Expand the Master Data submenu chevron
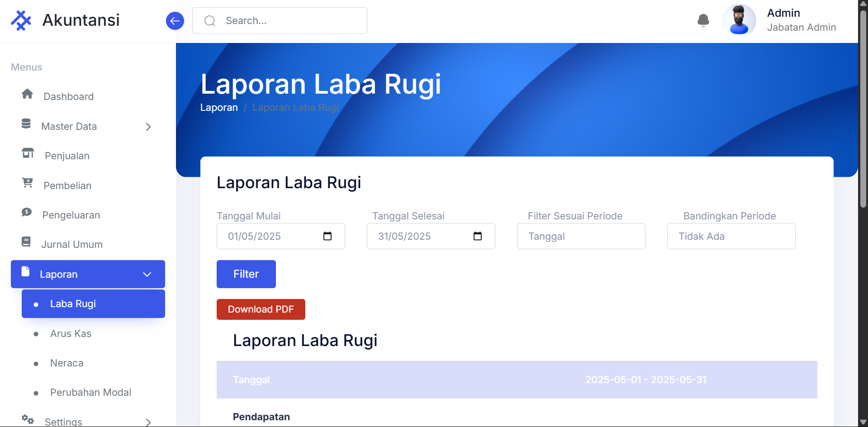The height and width of the screenshot is (427, 868). (148, 127)
